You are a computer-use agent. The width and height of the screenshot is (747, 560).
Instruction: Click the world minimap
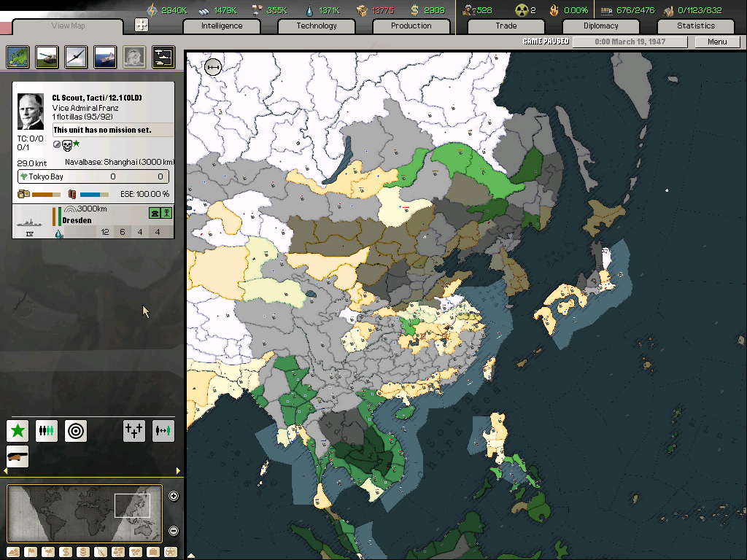click(84, 513)
